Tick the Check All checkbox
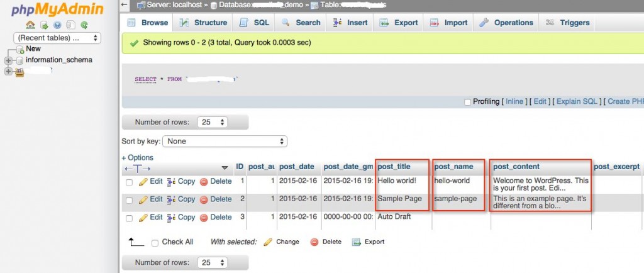The width and height of the screenshot is (644, 273). pyautogui.click(x=155, y=243)
